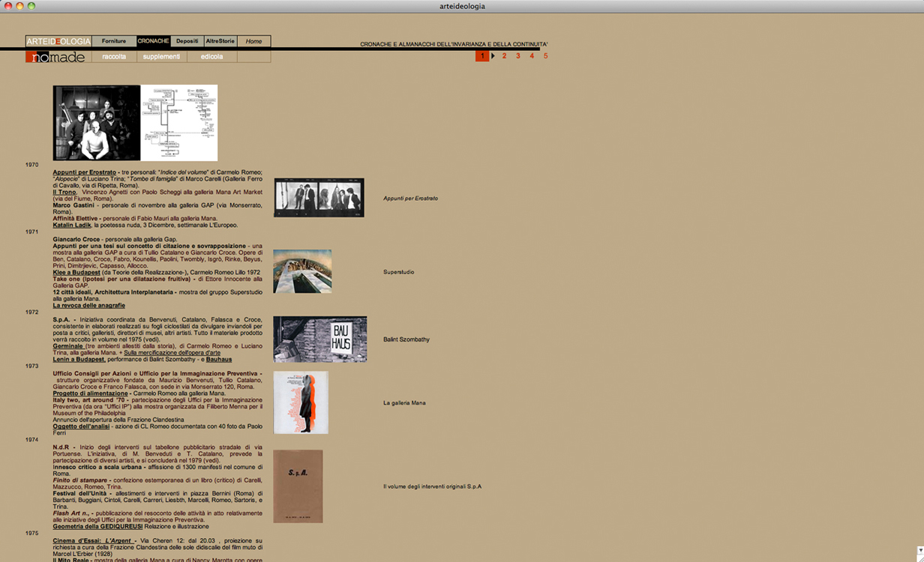Click the 1973 year marker

pos(31,366)
